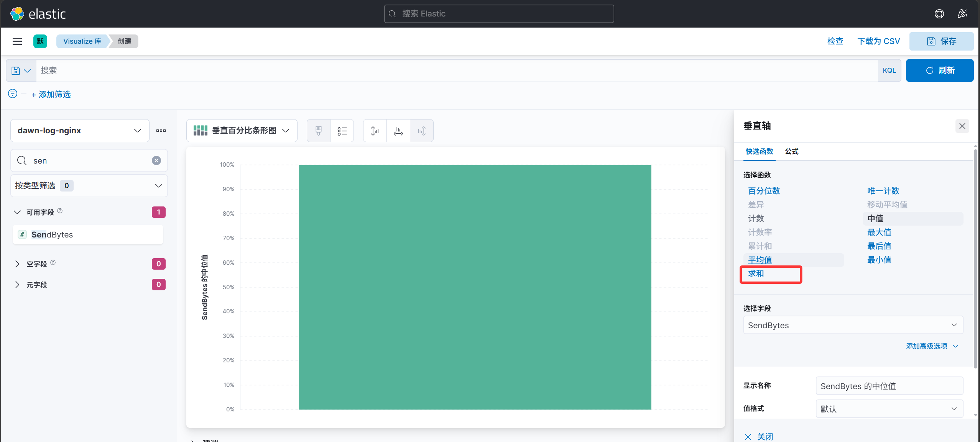The image size is (980, 442).
Task: Click the visual options paintbrush icon
Action: (x=318, y=131)
